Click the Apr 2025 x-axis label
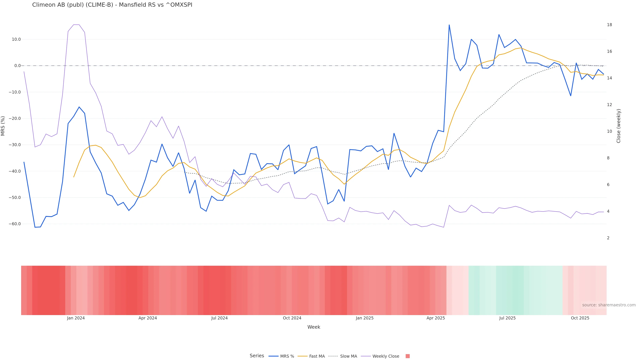Screen dimensions: 644x362 click(436, 318)
